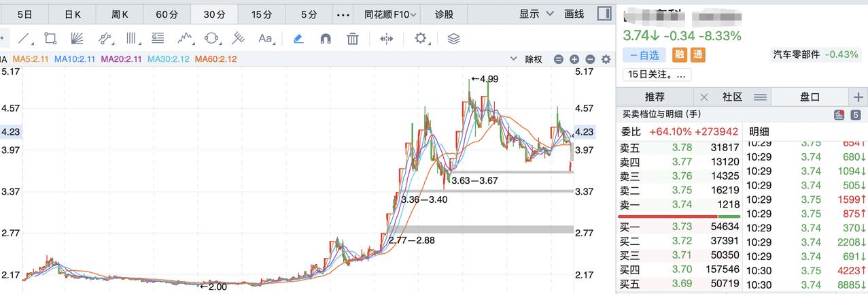Switch to the 推荐 tab
The width and height of the screenshot is (868, 294).
655,97
